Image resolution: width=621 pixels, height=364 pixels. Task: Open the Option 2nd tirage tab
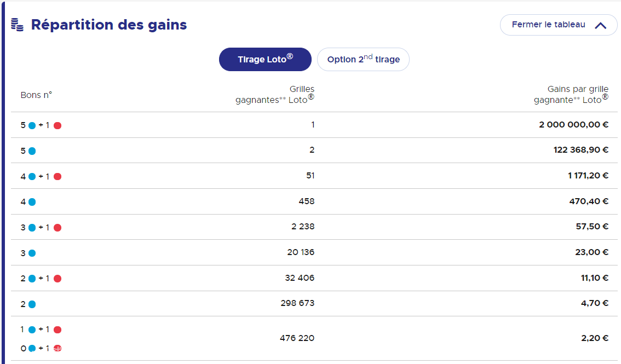coord(363,59)
